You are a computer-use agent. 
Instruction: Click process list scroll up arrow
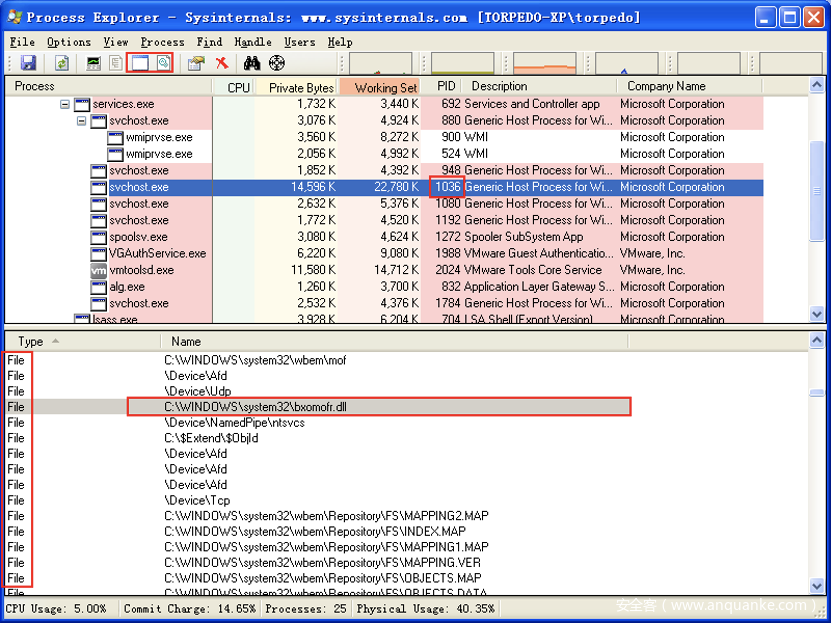(x=817, y=85)
